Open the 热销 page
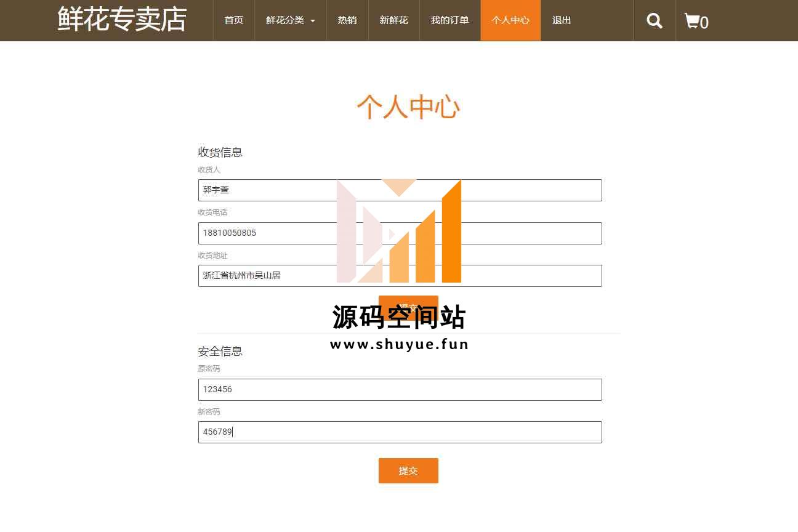This screenshot has width=798, height=532. tap(347, 20)
